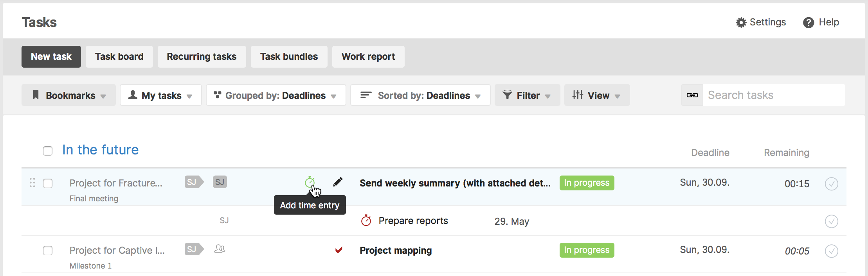Mark Send weekly summary task complete circle
868x276 pixels.
coord(831,184)
